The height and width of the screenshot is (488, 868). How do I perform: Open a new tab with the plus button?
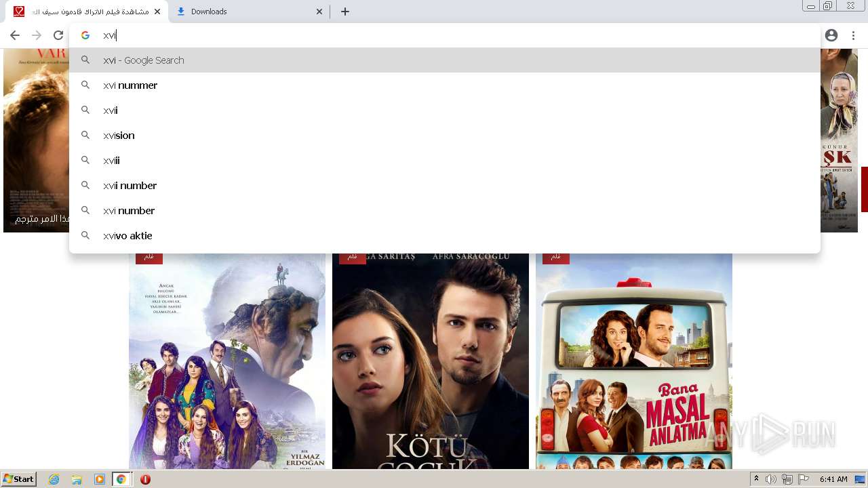[x=345, y=12]
